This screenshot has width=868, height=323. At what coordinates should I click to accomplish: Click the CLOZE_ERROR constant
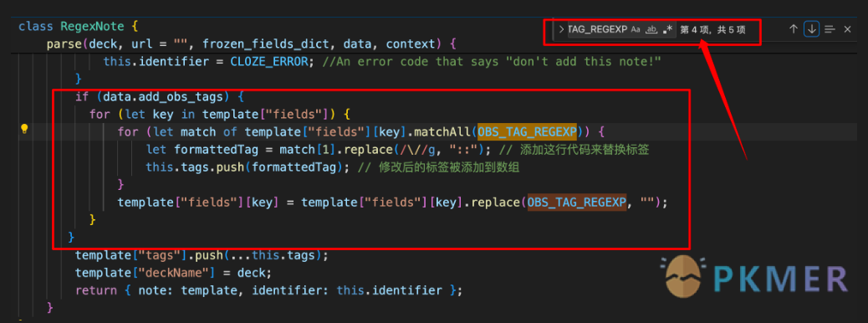268,61
